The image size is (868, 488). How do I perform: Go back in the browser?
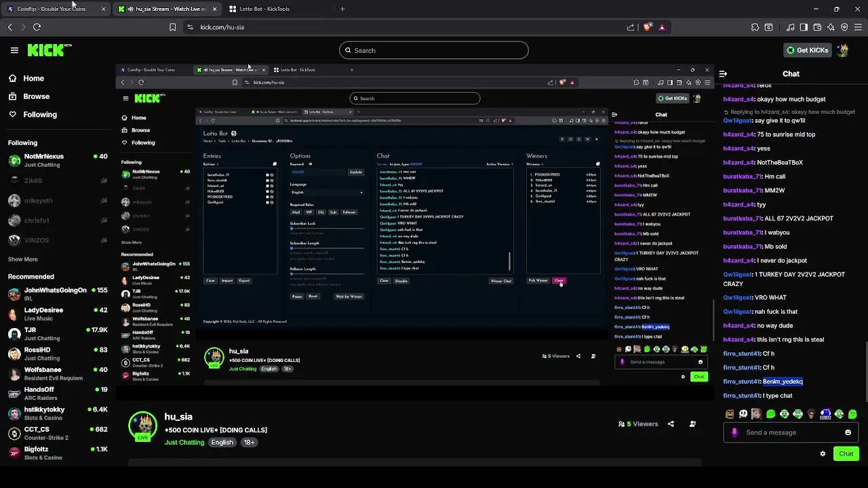[x=10, y=27]
